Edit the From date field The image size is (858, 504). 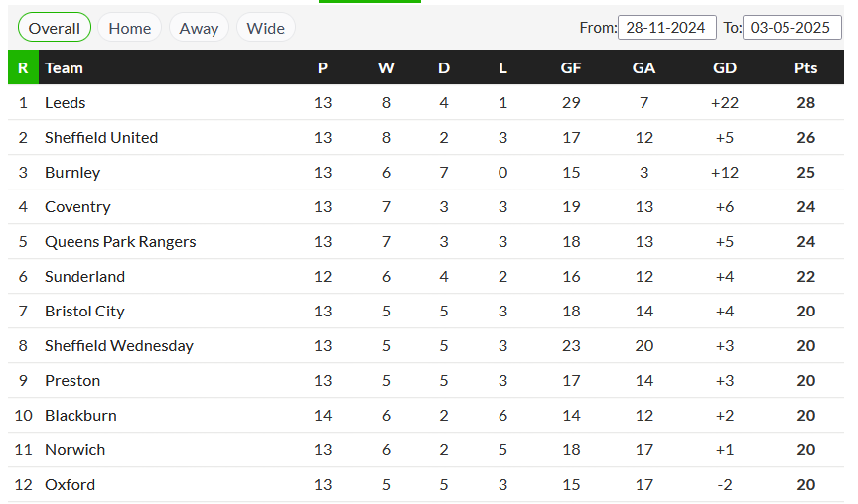[x=667, y=28]
